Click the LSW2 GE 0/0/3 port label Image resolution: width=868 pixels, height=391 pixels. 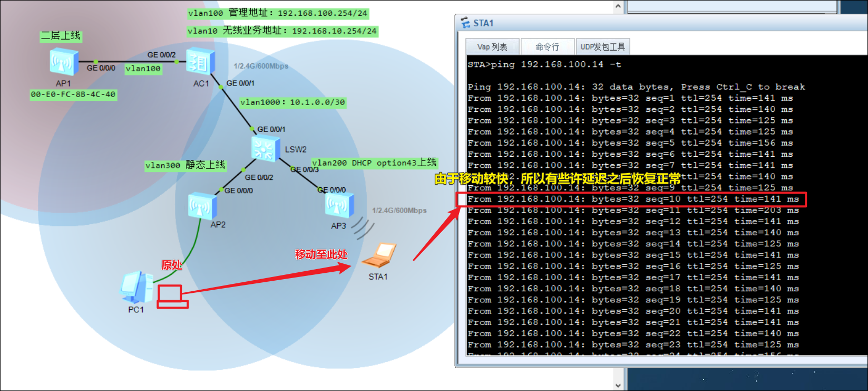click(x=305, y=169)
